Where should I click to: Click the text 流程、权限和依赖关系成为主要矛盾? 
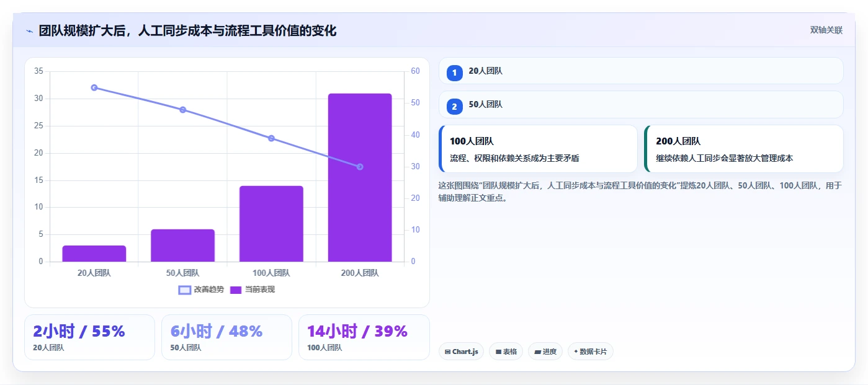coord(514,158)
